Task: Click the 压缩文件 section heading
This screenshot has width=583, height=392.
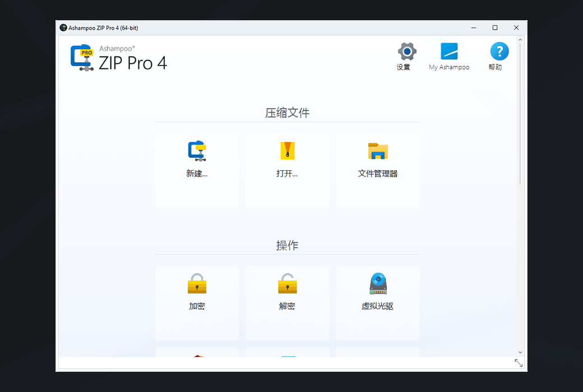Action: [x=288, y=113]
